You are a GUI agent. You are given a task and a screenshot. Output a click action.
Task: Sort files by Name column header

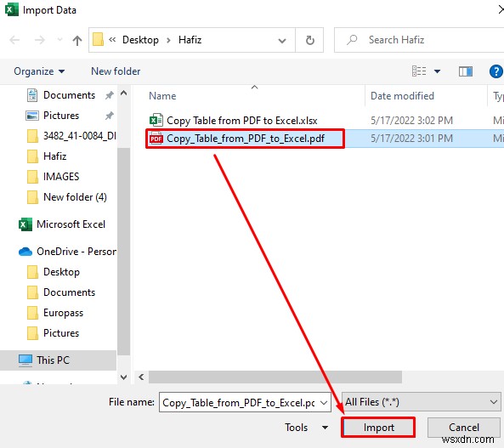coord(162,96)
